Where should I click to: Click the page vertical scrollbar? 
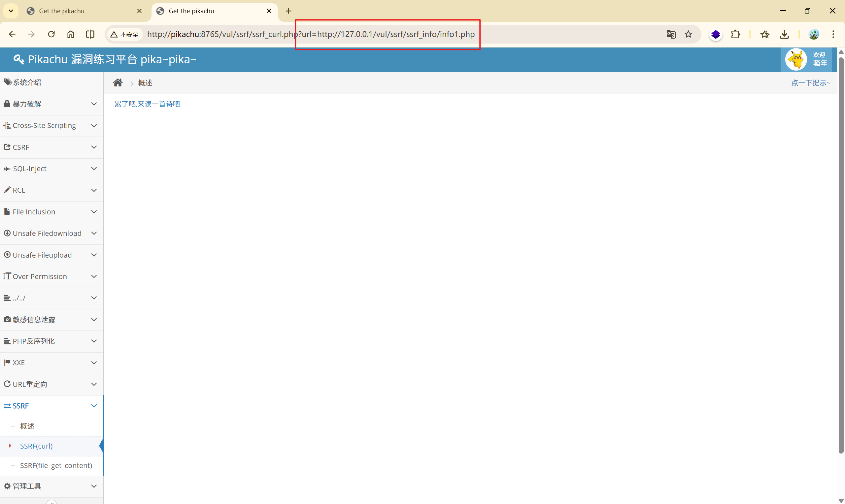click(x=841, y=255)
